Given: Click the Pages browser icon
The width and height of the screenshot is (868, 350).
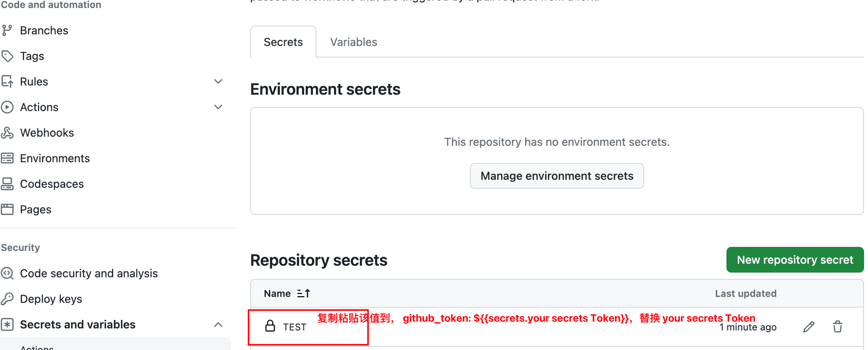Looking at the screenshot, I should 7,209.
